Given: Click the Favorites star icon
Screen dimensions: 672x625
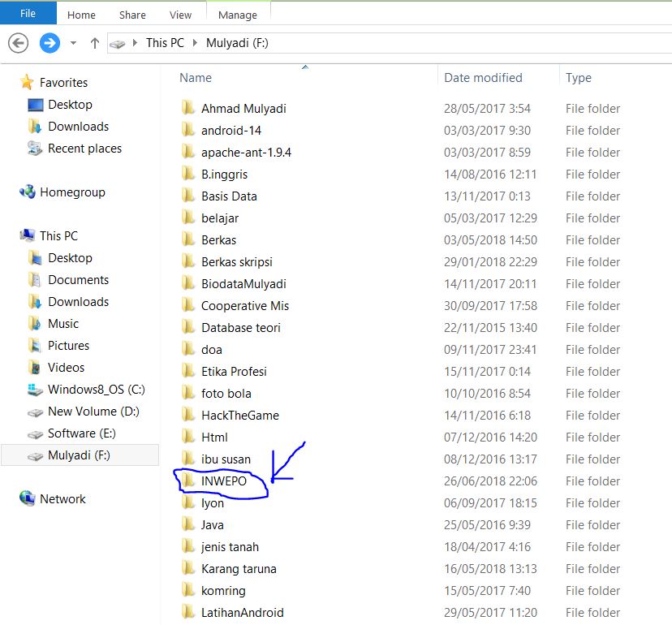Looking at the screenshot, I should pyautogui.click(x=27, y=82).
